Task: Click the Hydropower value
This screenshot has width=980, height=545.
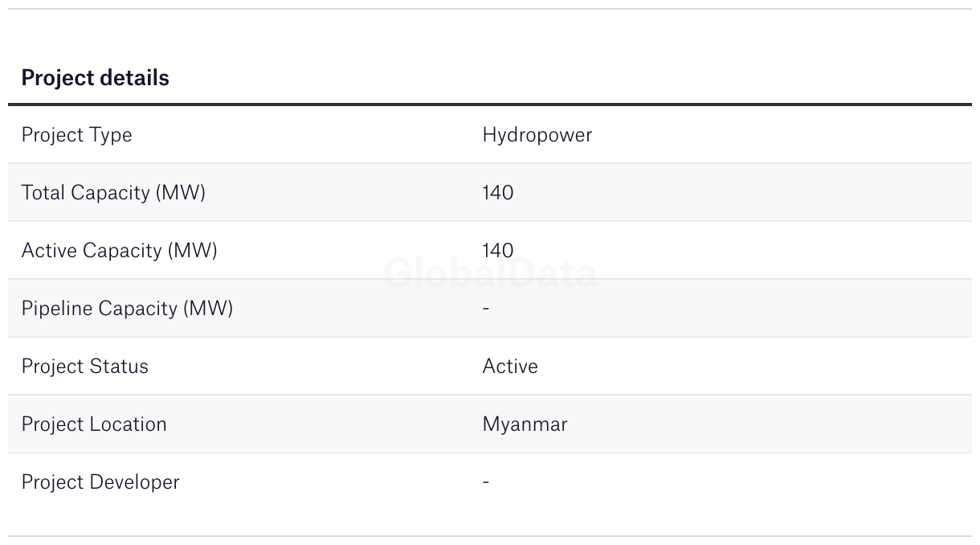Action: coord(537,134)
